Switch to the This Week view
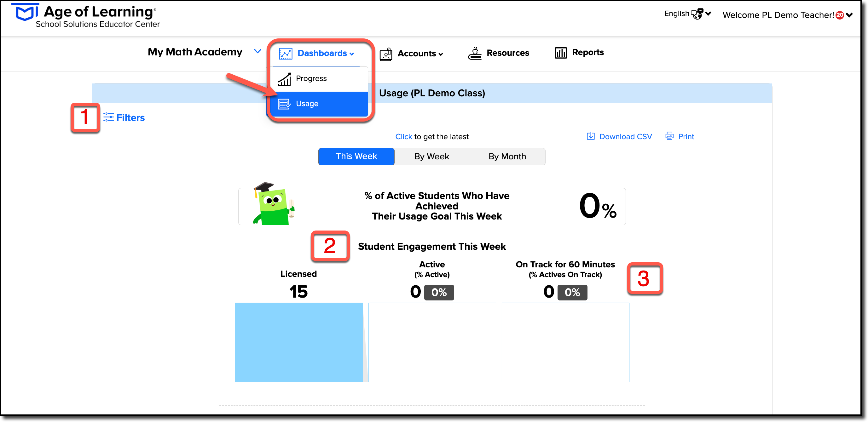Image resolution: width=868 pixels, height=422 pixels. [356, 156]
